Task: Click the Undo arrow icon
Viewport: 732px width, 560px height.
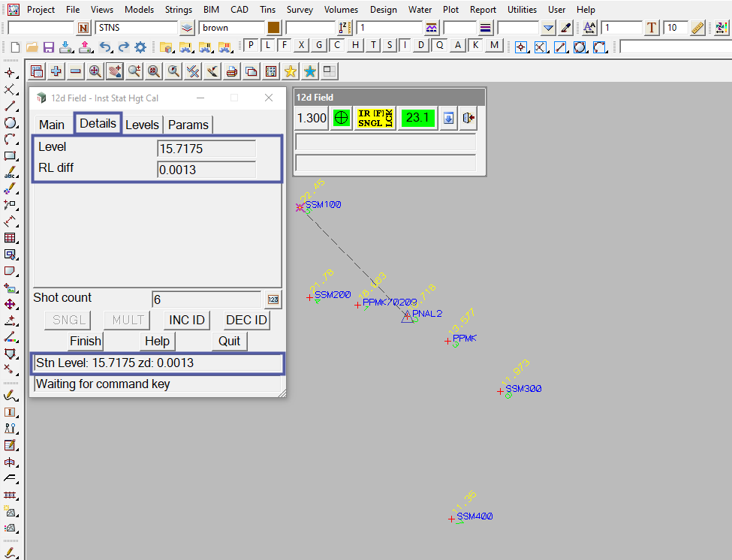Action: (x=105, y=47)
